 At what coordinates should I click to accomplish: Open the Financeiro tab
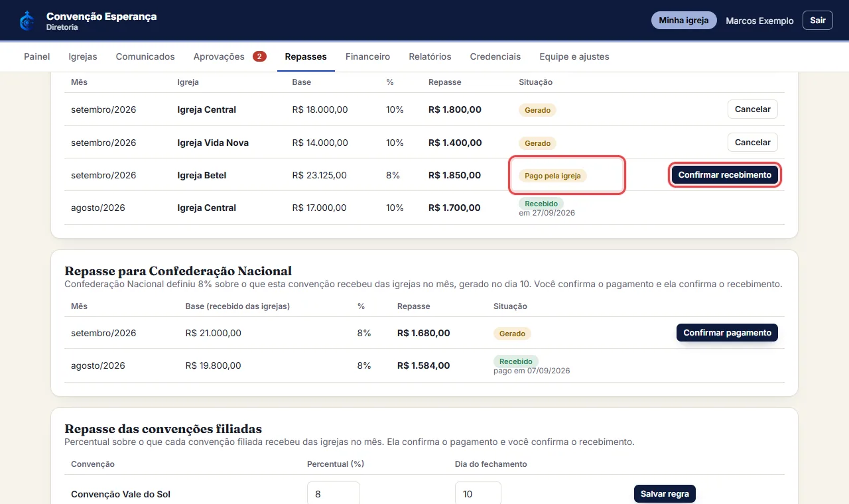[x=367, y=56]
